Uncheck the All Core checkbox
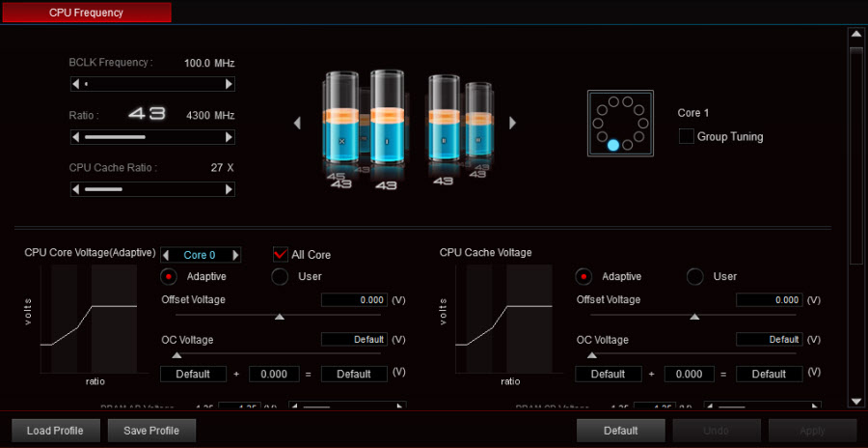868x448 pixels. [x=281, y=255]
